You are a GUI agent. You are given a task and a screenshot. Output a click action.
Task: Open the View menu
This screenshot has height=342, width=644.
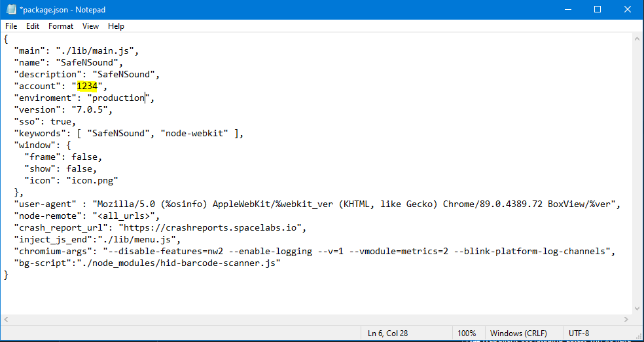coord(90,26)
